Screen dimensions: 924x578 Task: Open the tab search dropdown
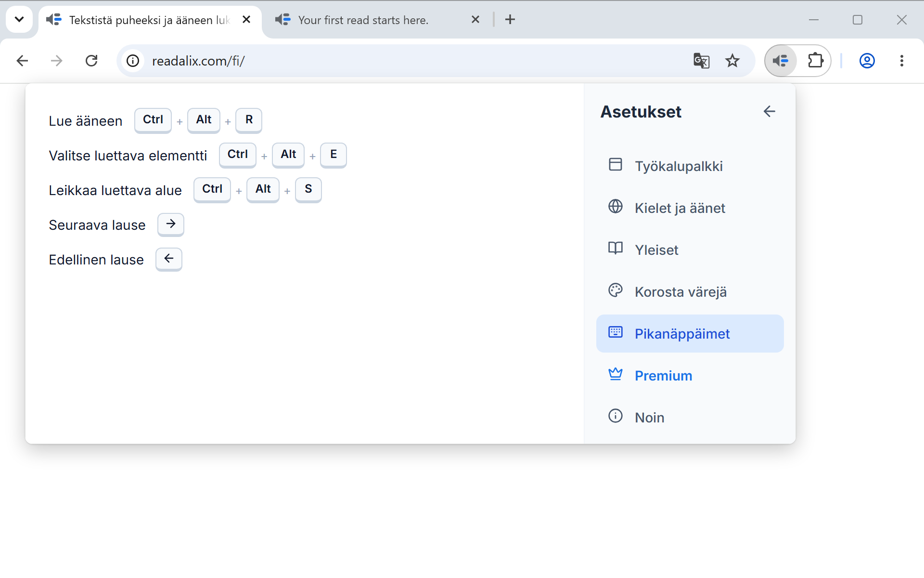[19, 20]
